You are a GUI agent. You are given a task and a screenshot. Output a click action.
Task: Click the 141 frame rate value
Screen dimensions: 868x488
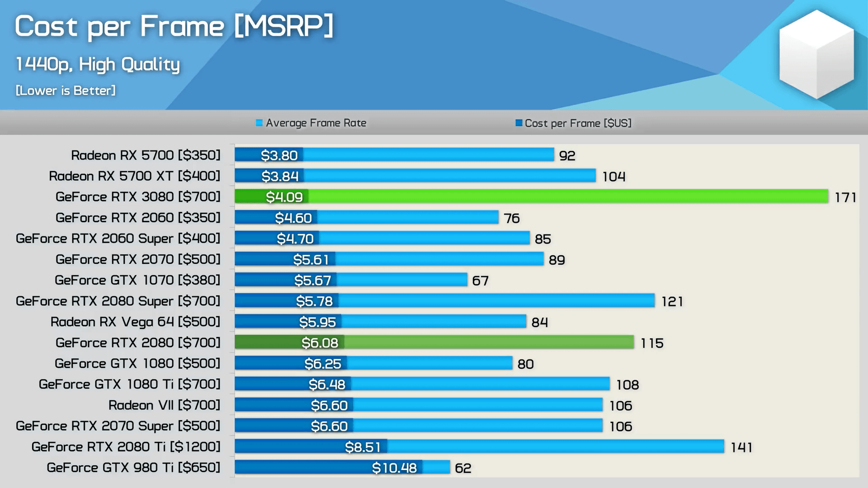[x=741, y=447]
